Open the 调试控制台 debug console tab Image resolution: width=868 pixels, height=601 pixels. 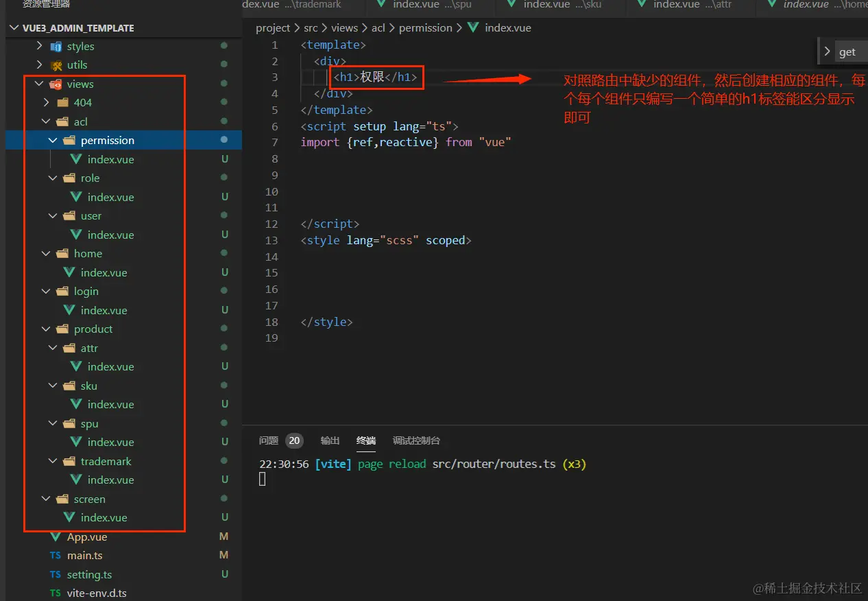pos(416,440)
